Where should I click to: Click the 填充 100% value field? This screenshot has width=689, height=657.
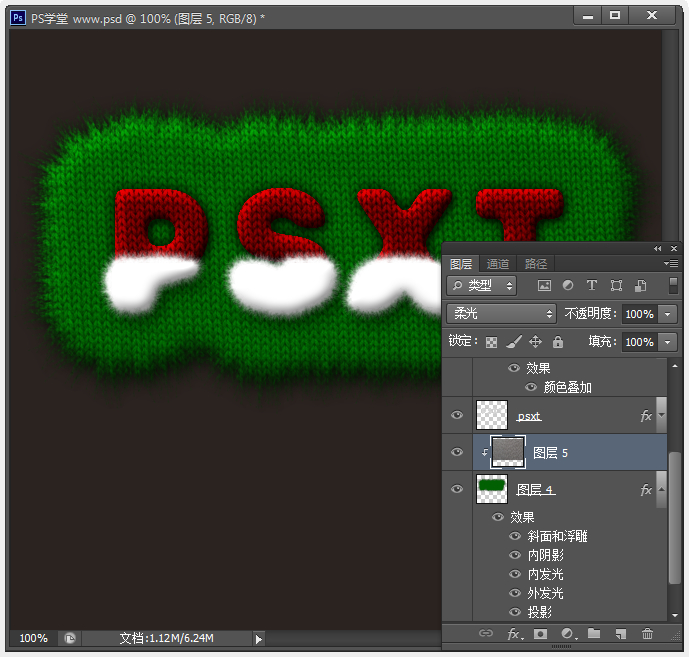[639, 342]
